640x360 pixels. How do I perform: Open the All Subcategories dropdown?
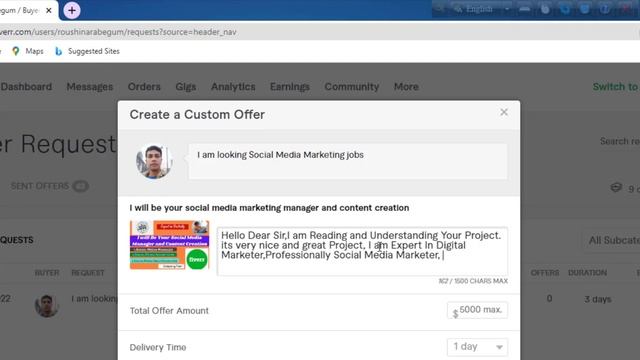(611, 240)
